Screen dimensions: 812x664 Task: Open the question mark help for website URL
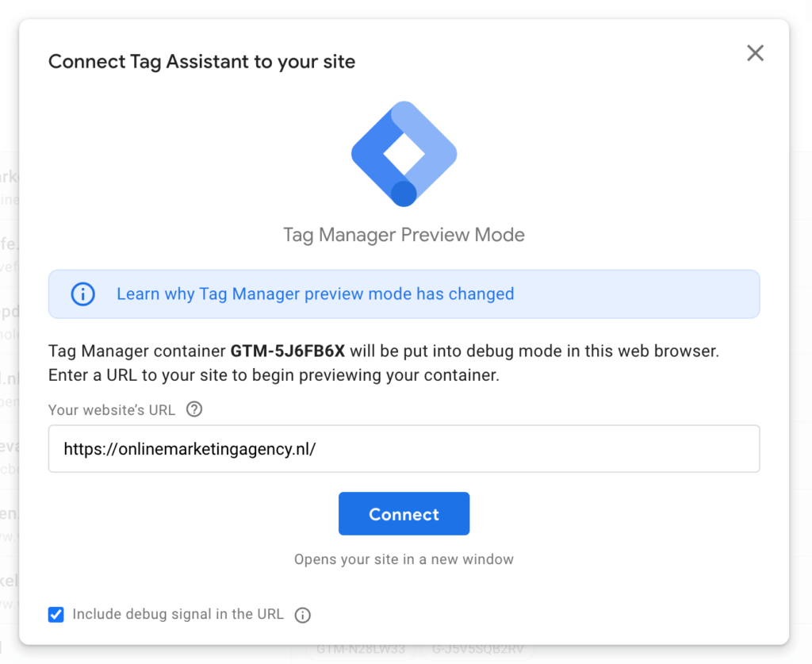tap(194, 410)
